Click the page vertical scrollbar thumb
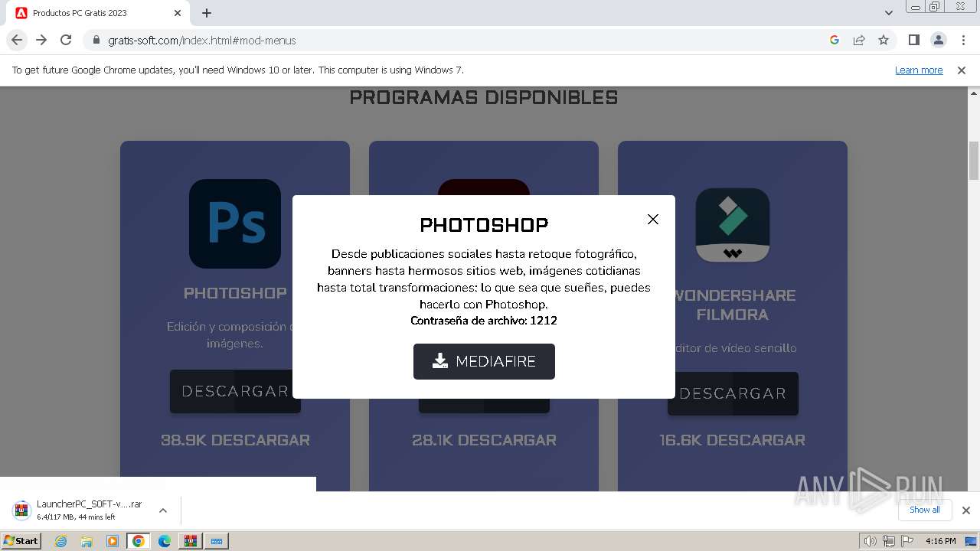 [974, 161]
